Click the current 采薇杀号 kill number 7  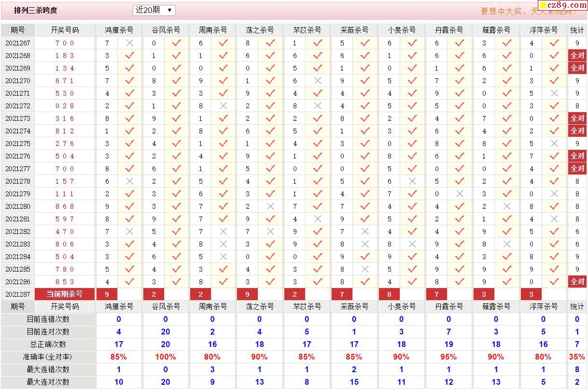[x=342, y=294]
